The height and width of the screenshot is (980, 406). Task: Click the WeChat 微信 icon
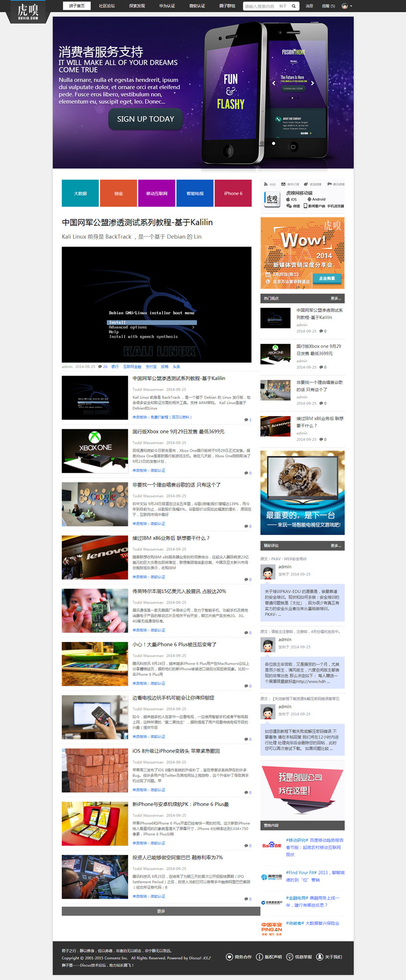(289, 206)
